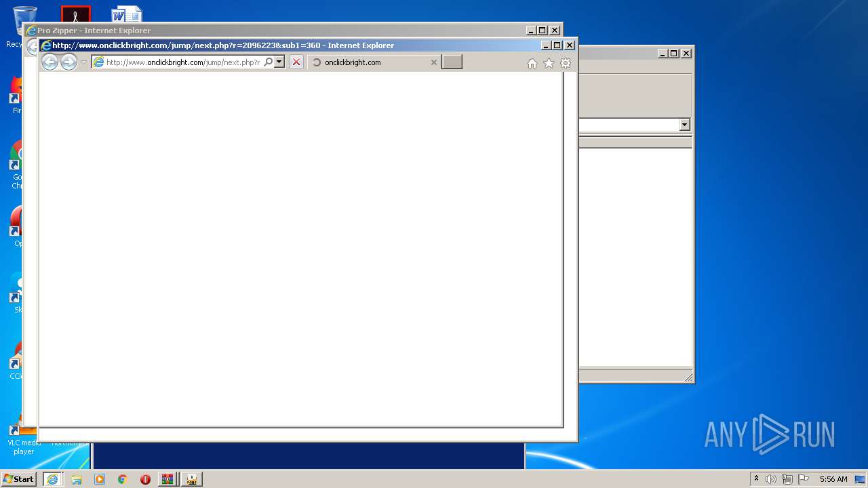Image resolution: width=868 pixels, height=488 pixels.
Task: Stop loading with the red X button
Action: 296,62
